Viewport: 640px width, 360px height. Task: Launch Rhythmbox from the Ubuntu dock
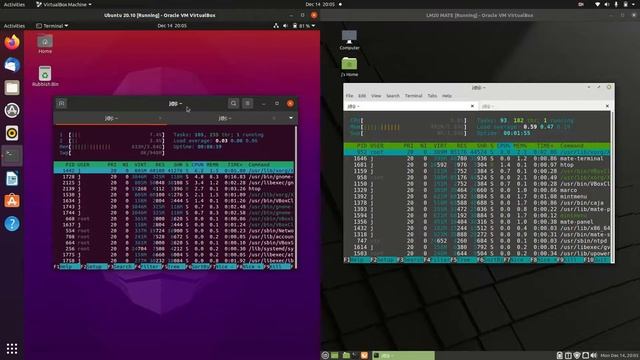(x=12, y=133)
